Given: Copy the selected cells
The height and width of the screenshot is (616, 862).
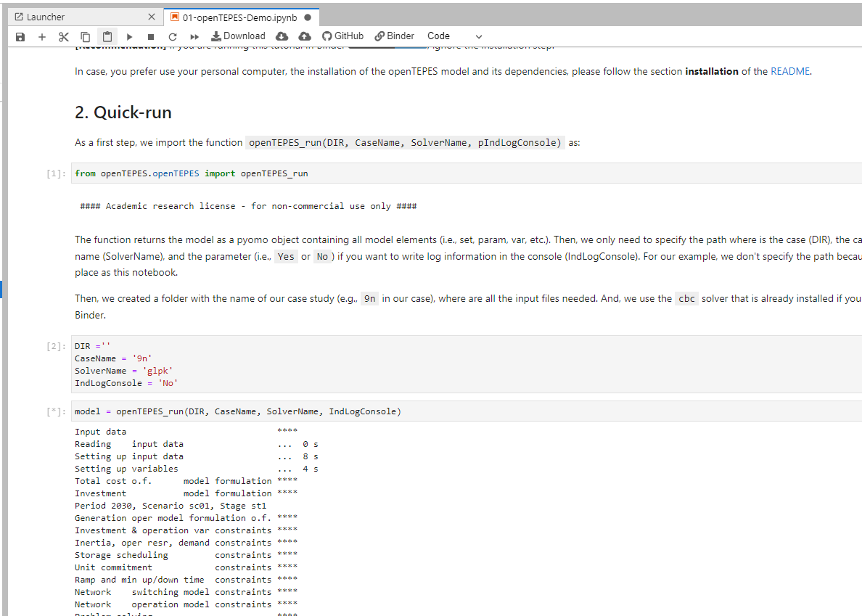Looking at the screenshot, I should (x=84, y=36).
